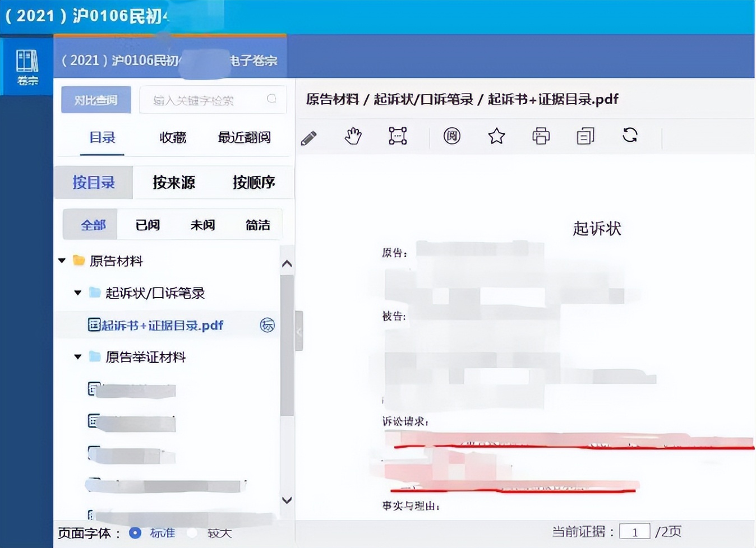
Task: Click the 对比查阅 button
Action: tap(95, 99)
